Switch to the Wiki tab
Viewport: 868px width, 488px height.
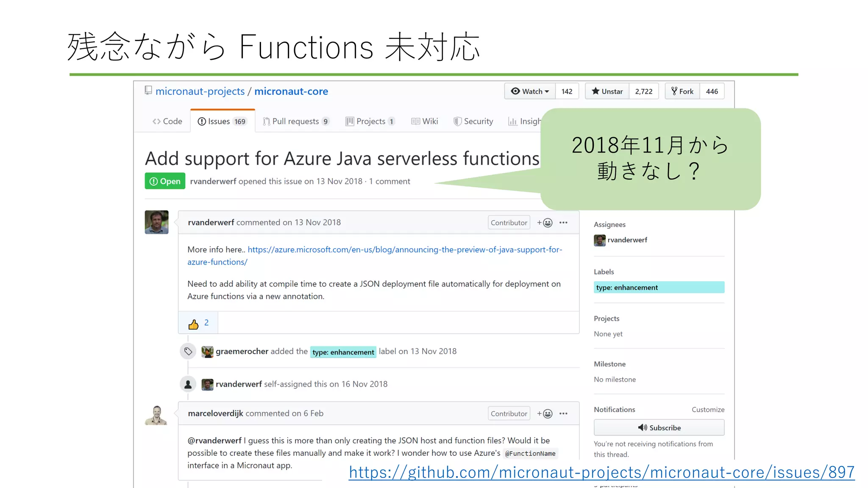click(x=425, y=121)
